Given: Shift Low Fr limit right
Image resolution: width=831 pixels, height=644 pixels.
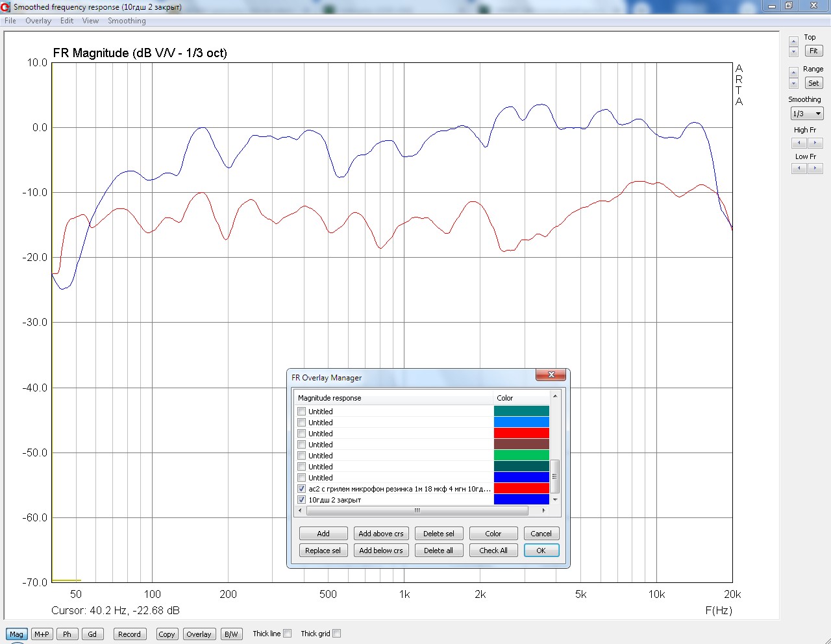Looking at the screenshot, I should [x=815, y=168].
